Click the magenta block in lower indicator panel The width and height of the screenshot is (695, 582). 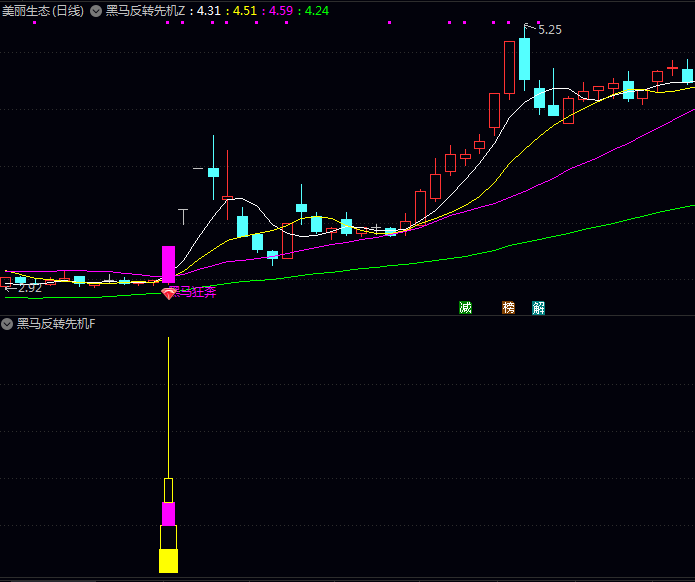click(x=168, y=514)
